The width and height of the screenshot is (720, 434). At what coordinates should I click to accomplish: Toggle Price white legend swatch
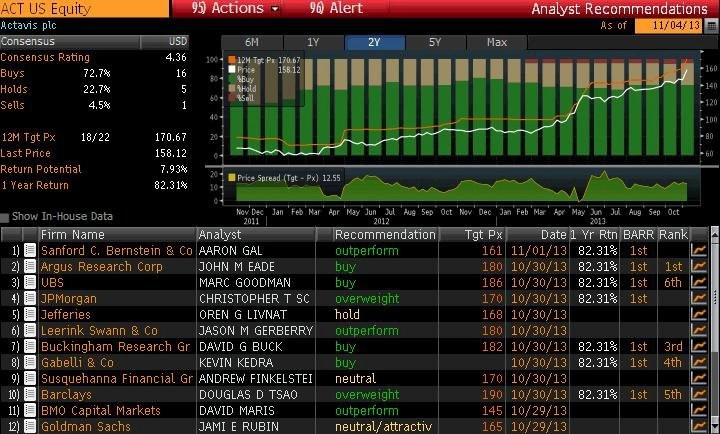click(x=232, y=69)
